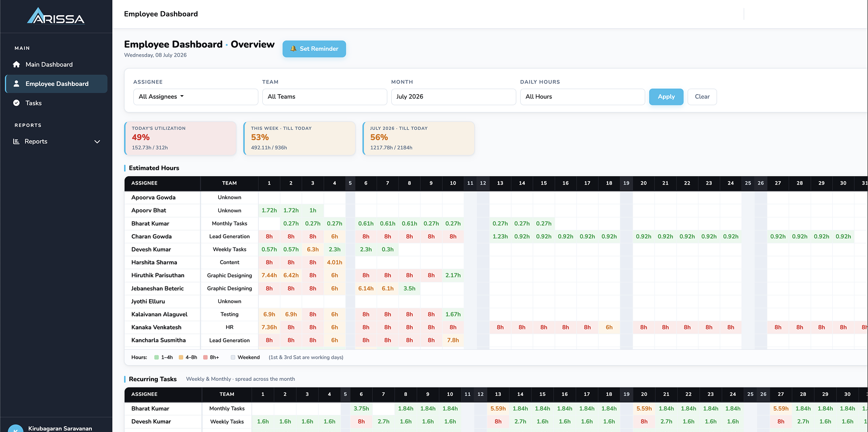Click the 'Recurring Tasks' section heading
Image resolution: width=868 pixels, height=432 pixels.
[153, 379]
